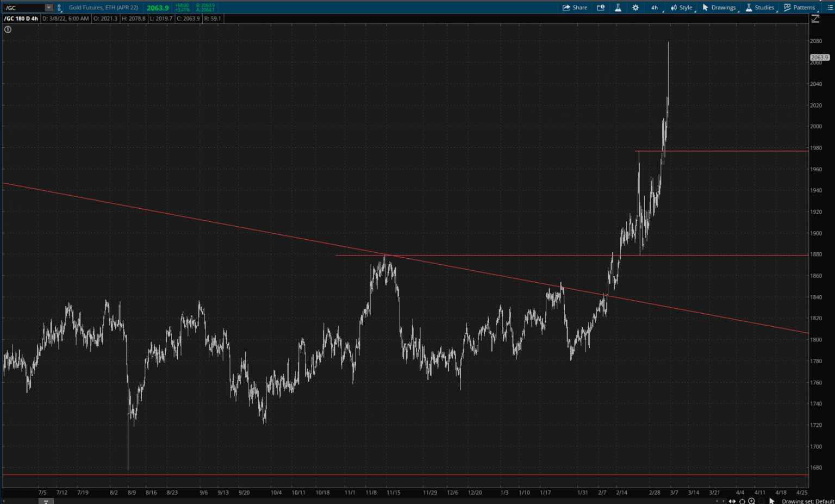
Task: Click the +68.00 net change value
Action: [x=182, y=5]
